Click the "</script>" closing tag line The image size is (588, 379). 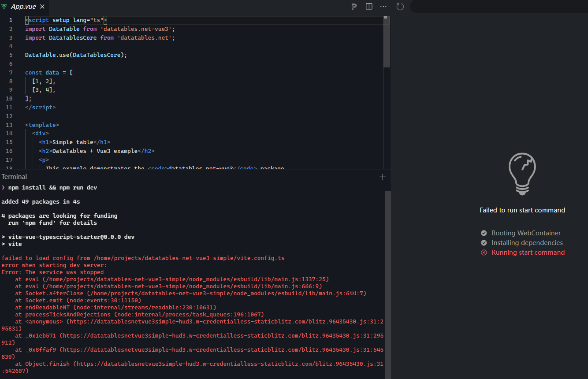[x=41, y=108]
